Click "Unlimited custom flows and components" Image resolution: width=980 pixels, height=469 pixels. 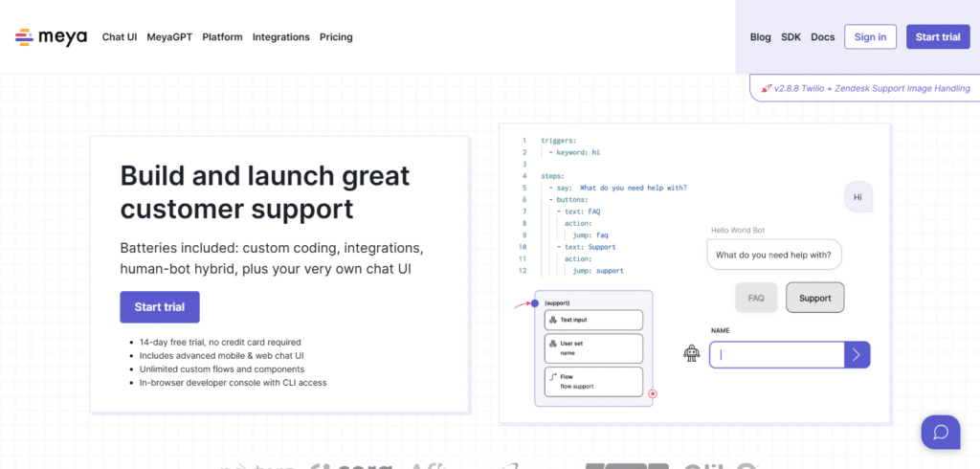pyautogui.click(x=222, y=368)
